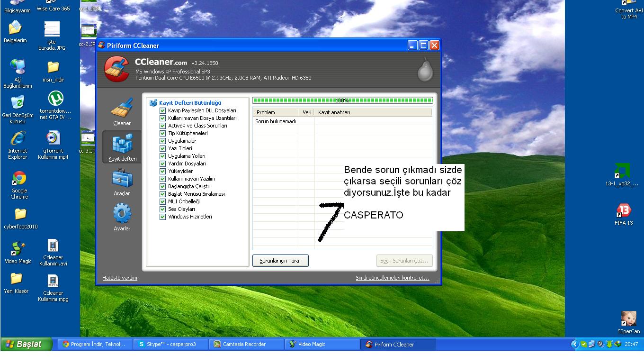This screenshot has height=364, width=644.
Task: Uncheck Kayıp Paylaşılan DLL Dosyaları checkbox
Action: [163, 110]
